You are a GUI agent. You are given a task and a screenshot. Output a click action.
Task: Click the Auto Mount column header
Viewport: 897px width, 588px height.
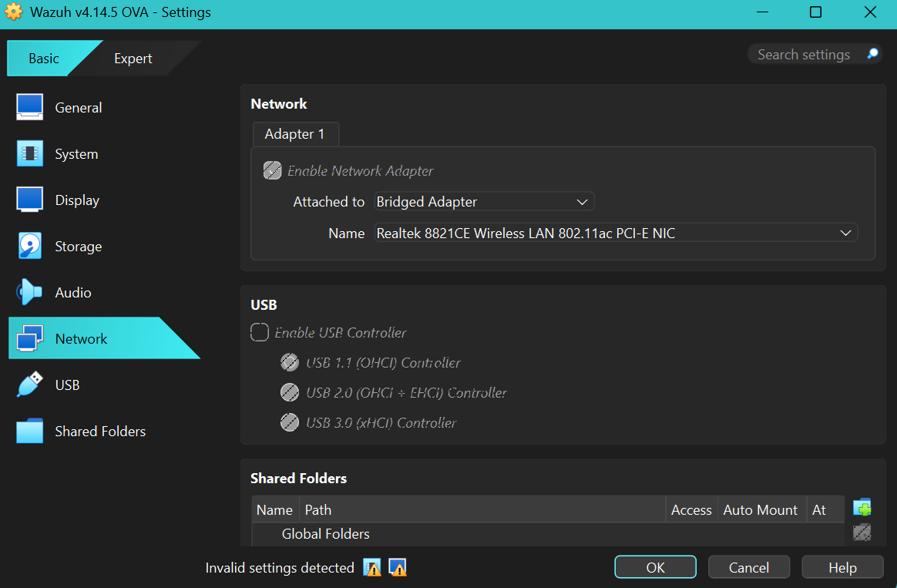[761, 509]
